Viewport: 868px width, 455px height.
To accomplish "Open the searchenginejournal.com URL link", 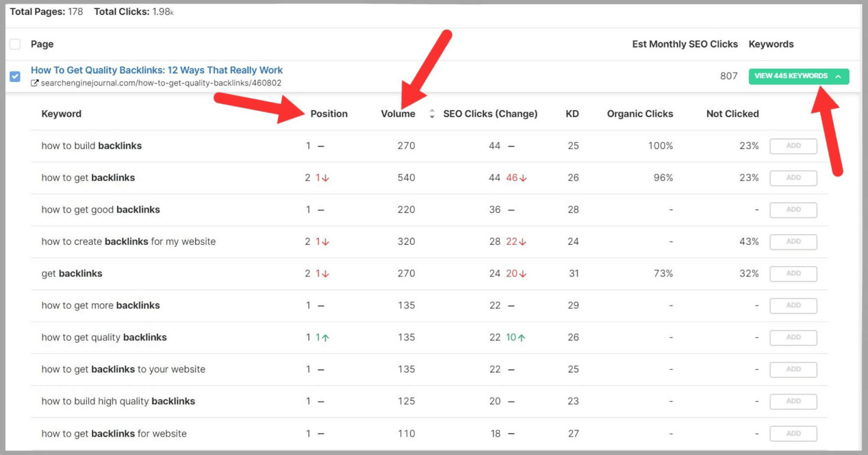I will click(161, 83).
